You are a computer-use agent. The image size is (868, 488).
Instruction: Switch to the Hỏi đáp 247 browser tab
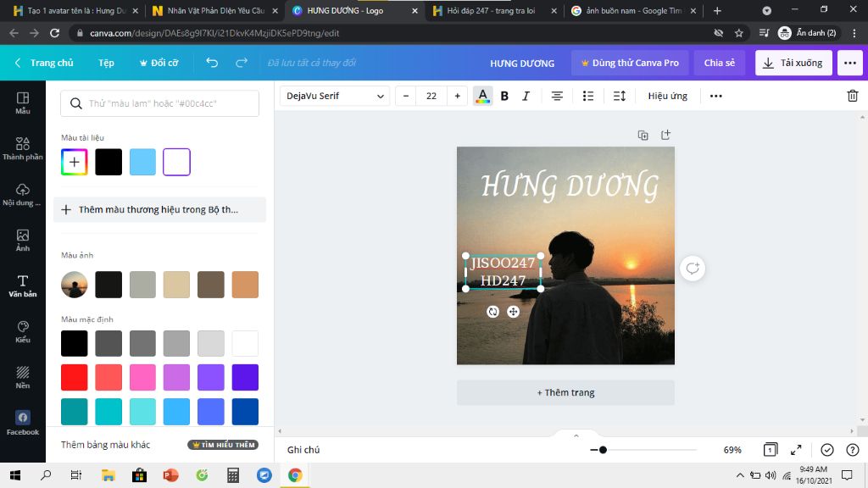click(x=495, y=10)
